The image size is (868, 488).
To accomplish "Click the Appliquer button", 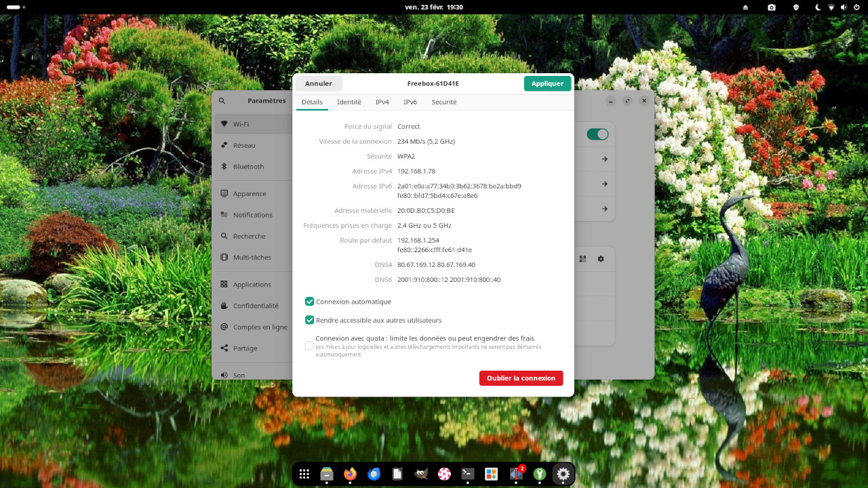I will click(x=547, y=83).
